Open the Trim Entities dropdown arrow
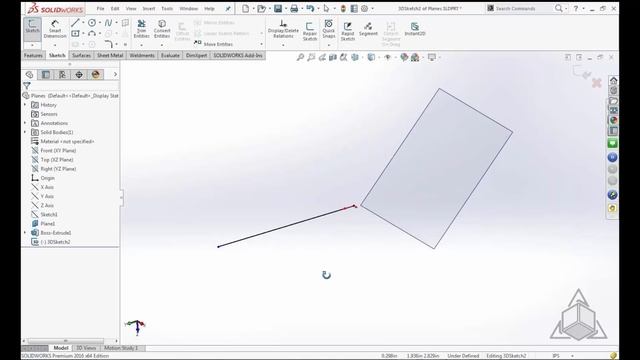The height and width of the screenshot is (360, 640). pyautogui.click(x=141, y=45)
